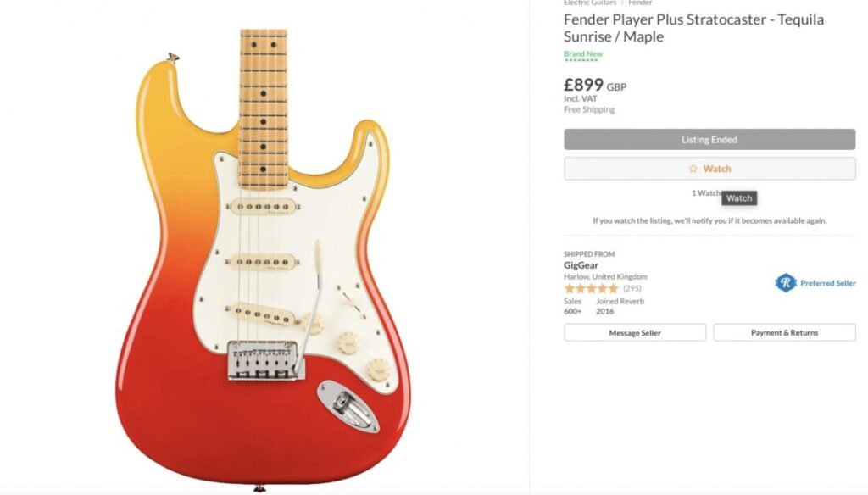
Task: Click the five-star seller rating
Action: coord(591,288)
